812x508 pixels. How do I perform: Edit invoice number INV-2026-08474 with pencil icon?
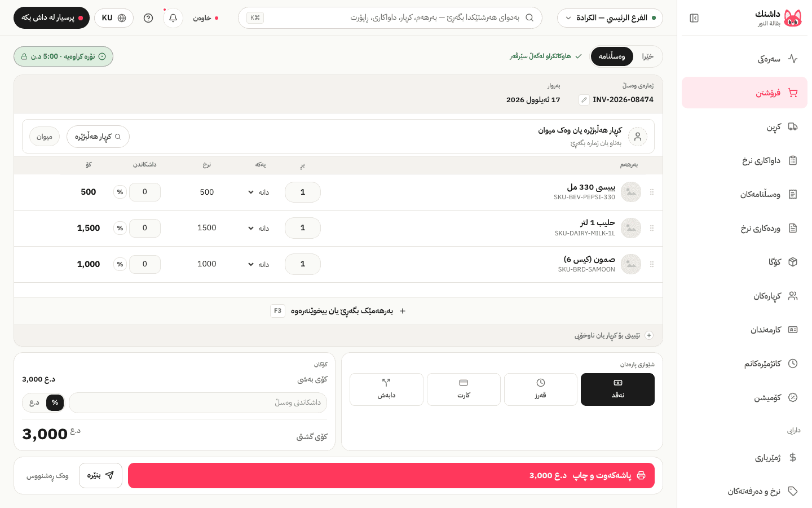point(584,100)
